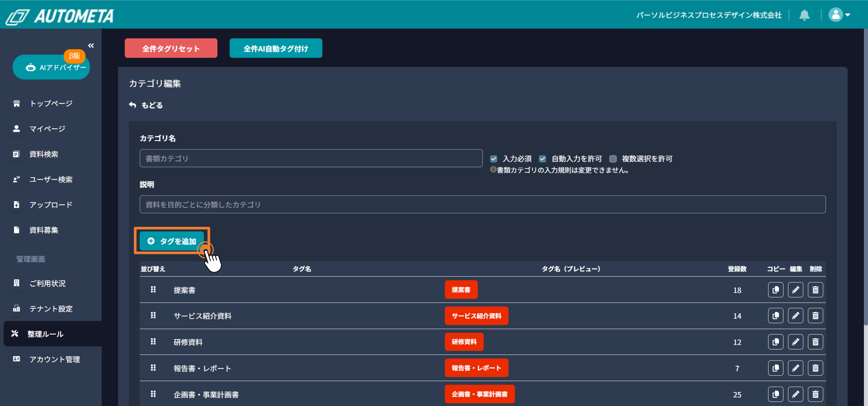The height and width of the screenshot is (406, 868).
Task: Click the red 提案書 preview tag
Action: [461, 290]
